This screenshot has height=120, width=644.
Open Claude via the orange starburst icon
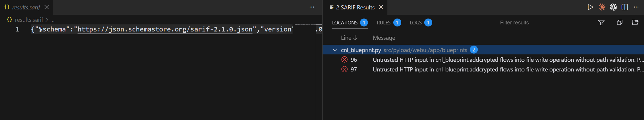tap(602, 7)
